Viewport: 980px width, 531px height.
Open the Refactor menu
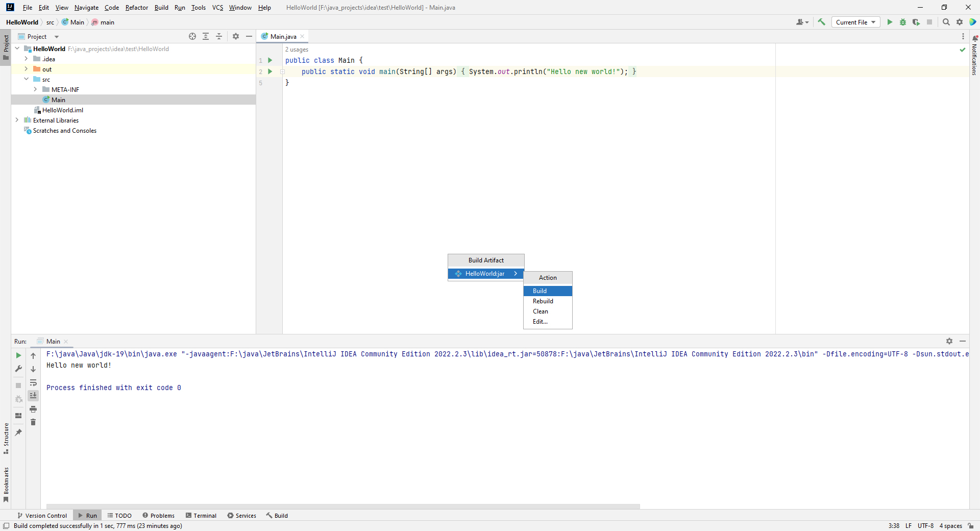click(x=136, y=8)
